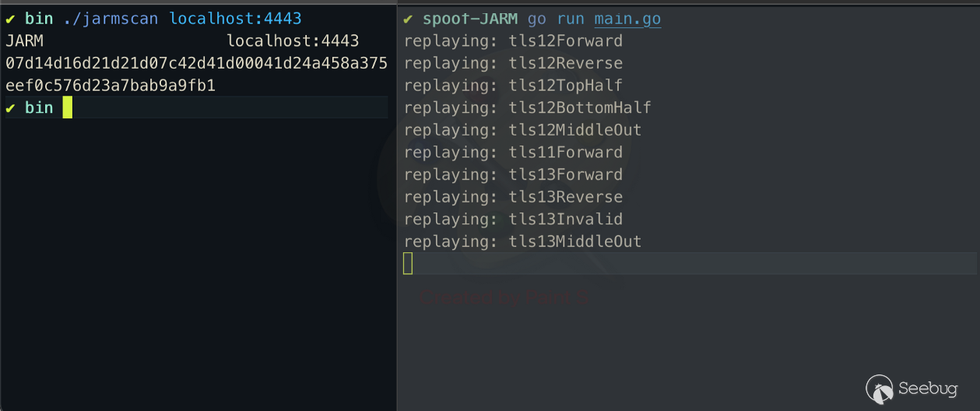This screenshot has height=411, width=980.
Task: Click the JARM label in the output
Action: [x=24, y=40]
